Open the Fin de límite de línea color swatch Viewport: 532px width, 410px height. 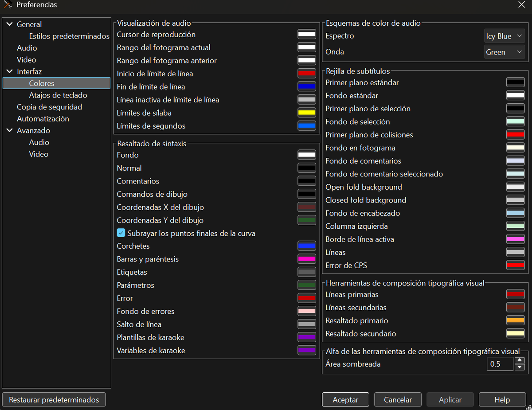coord(307,87)
